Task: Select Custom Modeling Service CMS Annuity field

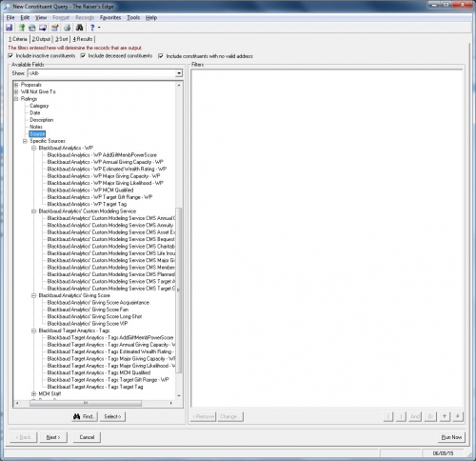Action: [110, 226]
